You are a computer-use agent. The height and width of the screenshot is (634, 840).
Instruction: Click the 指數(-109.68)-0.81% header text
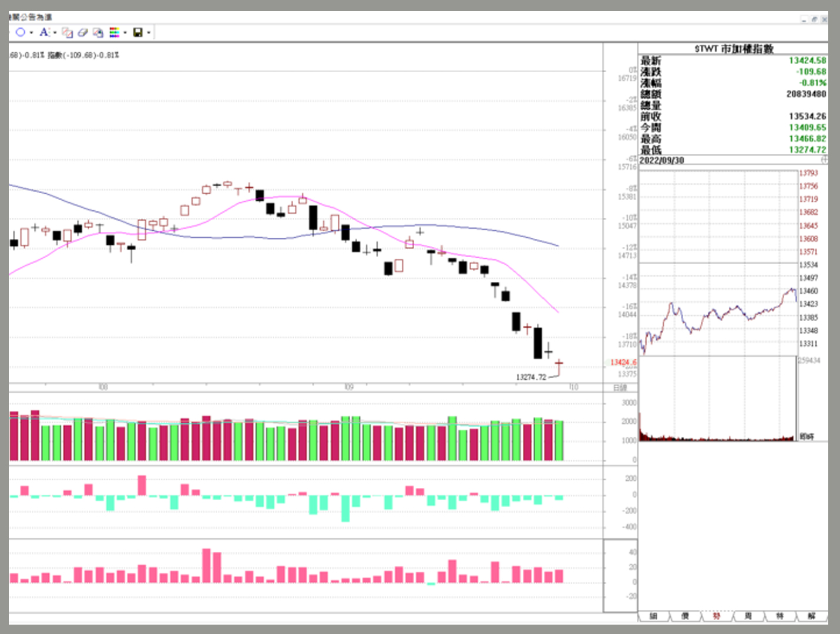pos(83,55)
